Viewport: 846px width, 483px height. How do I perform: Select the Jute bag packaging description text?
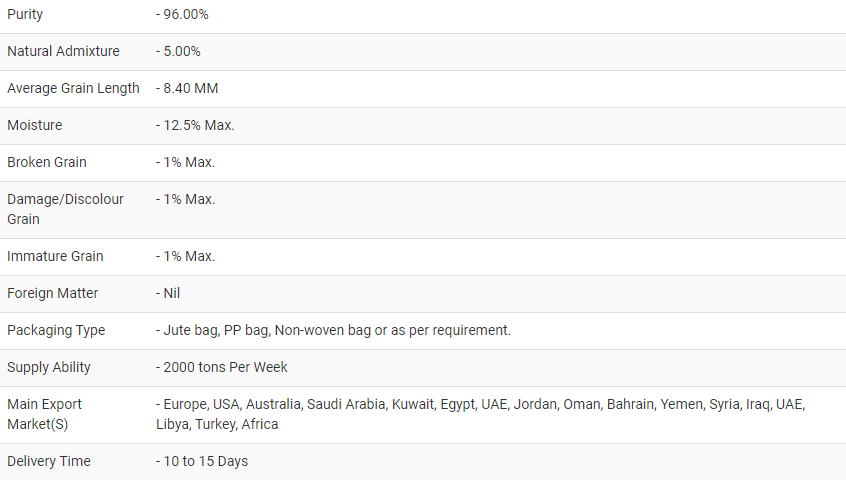[333, 330]
